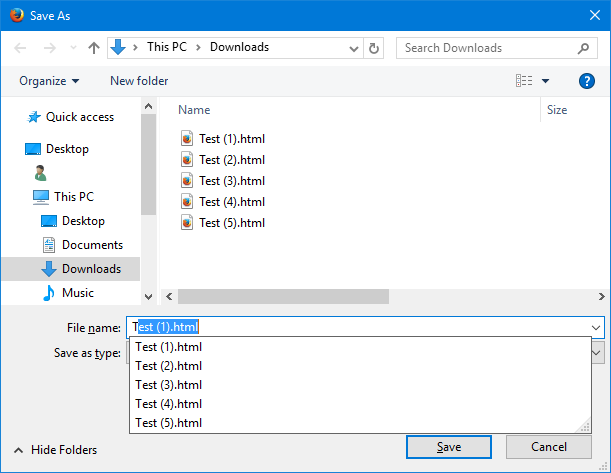Sort files by the Name column

coord(194,110)
